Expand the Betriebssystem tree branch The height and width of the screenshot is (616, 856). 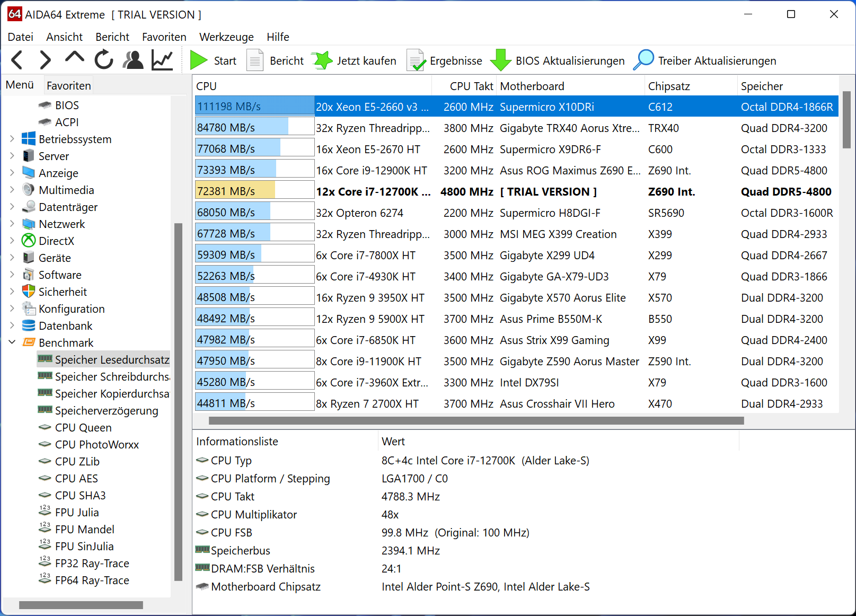[x=12, y=139]
